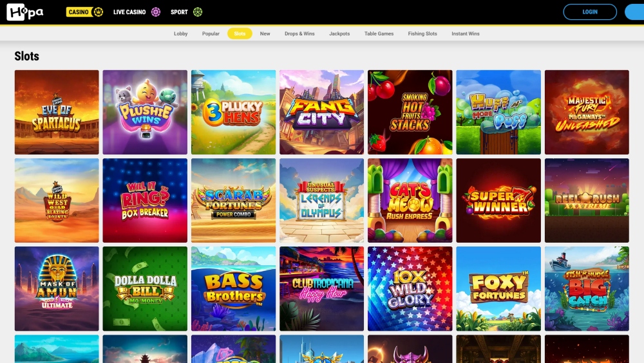The height and width of the screenshot is (363, 644).
Task: Open the Sport section
Action: (x=186, y=12)
